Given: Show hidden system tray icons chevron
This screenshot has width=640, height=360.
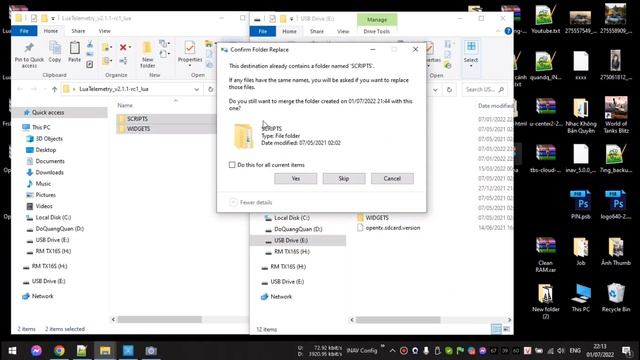Looking at the screenshot, I should (x=392, y=351).
